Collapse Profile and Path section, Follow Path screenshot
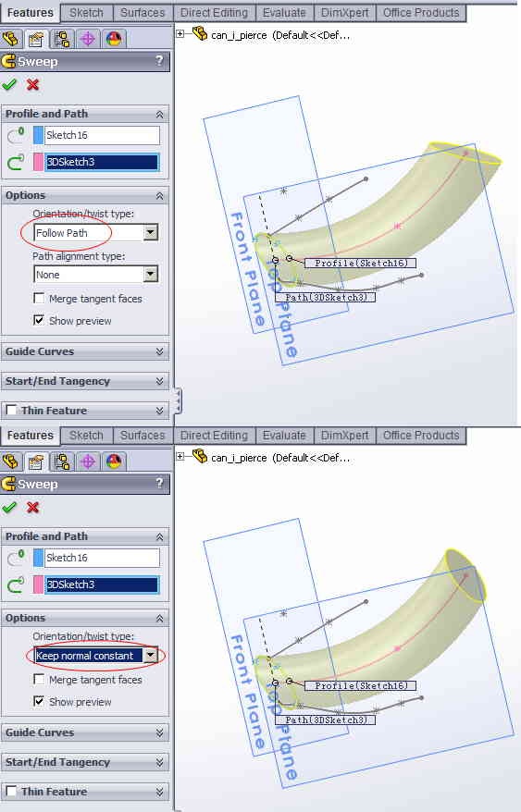521x812 pixels. point(160,114)
